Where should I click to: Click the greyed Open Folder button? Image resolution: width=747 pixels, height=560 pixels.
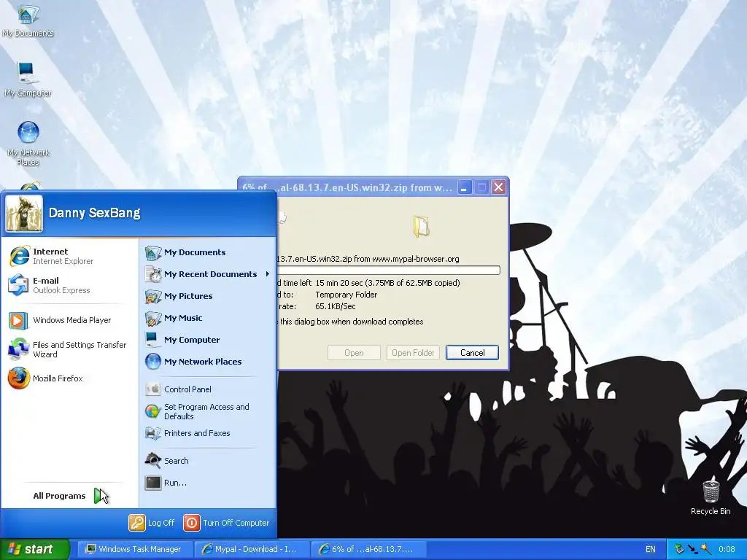tap(413, 353)
